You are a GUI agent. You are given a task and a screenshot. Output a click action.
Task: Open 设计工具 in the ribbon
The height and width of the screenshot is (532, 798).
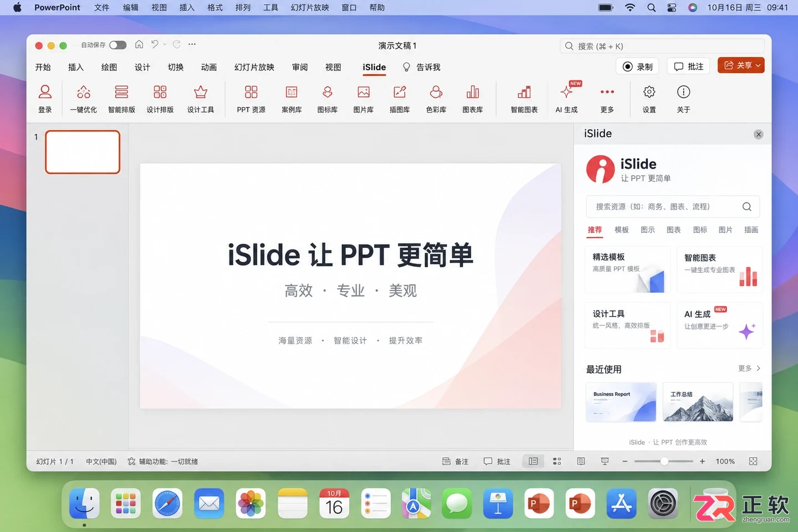coord(201,98)
